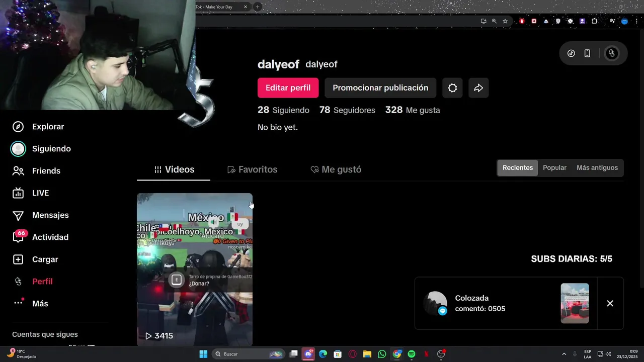This screenshot has width=644, height=362.
Task: Open Actividad notifications with 66 badge
Action: point(40,237)
